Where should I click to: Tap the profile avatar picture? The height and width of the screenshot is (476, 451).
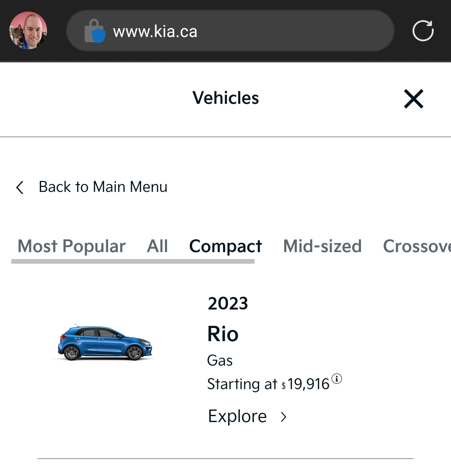[x=28, y=30]
